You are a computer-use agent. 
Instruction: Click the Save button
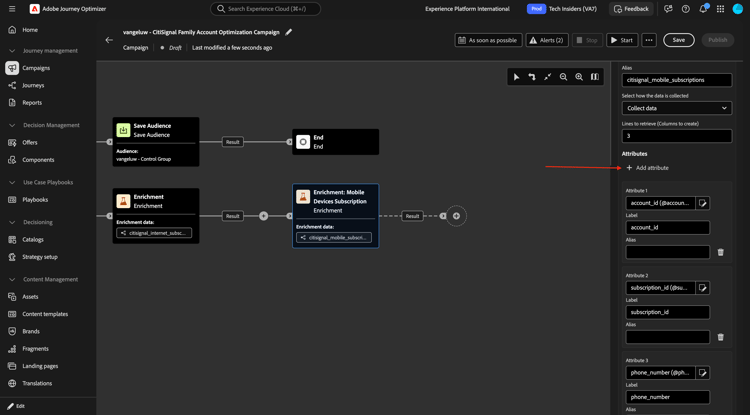(x=679, y=40)
